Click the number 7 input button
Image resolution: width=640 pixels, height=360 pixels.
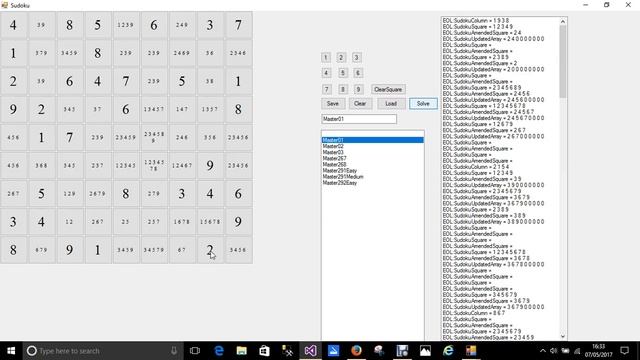coord(326,89)
